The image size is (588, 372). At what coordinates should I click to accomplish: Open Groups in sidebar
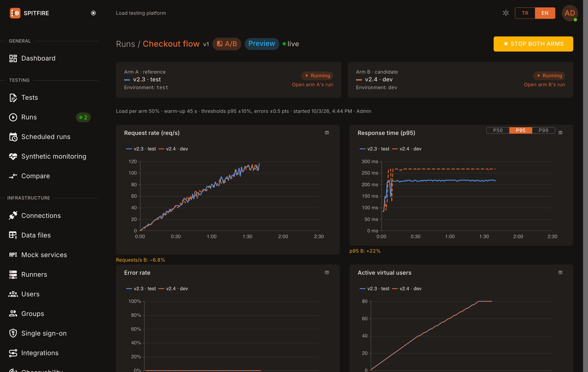(x=33, y=314)
